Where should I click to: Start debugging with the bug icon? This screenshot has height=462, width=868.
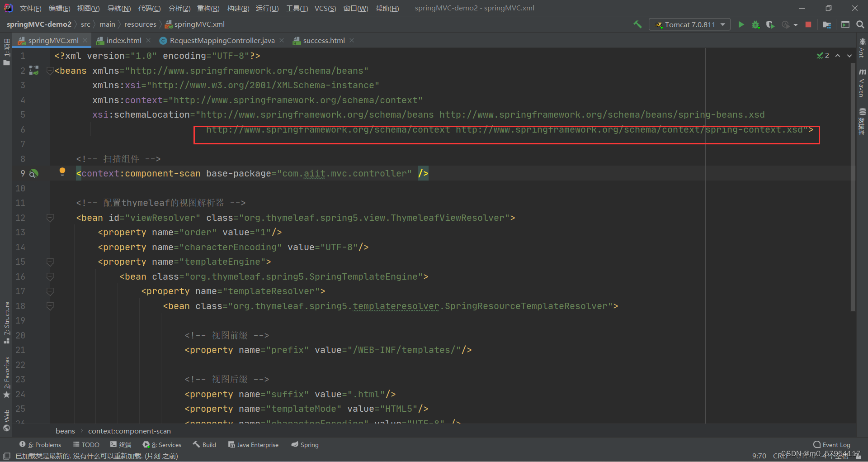pyautogui.click(x=755, y=24)
